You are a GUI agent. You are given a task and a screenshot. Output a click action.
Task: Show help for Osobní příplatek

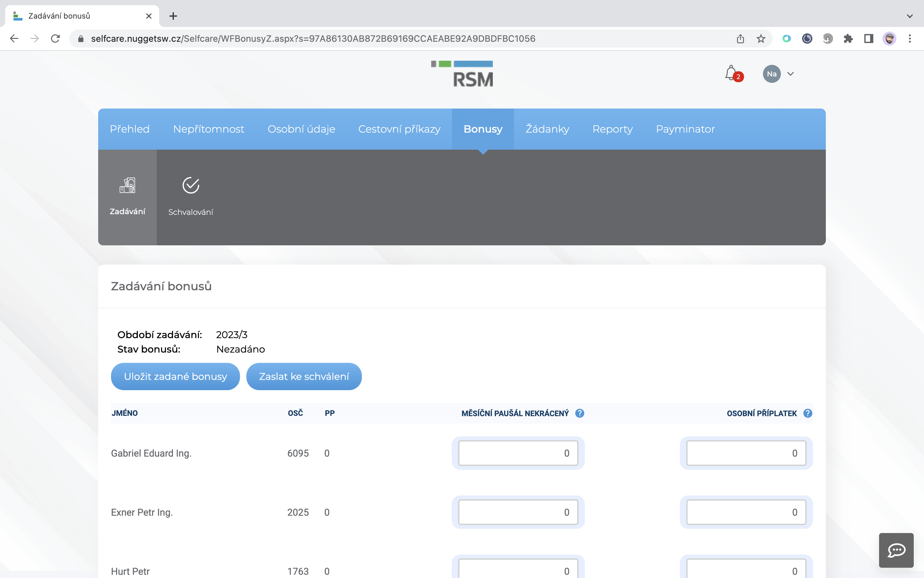point(808,413)
